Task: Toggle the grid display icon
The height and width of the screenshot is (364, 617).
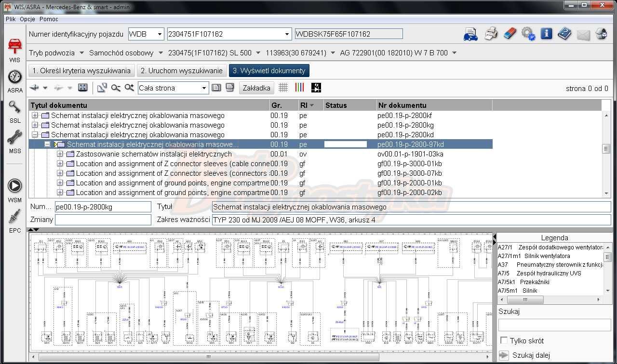Action: 283,88
